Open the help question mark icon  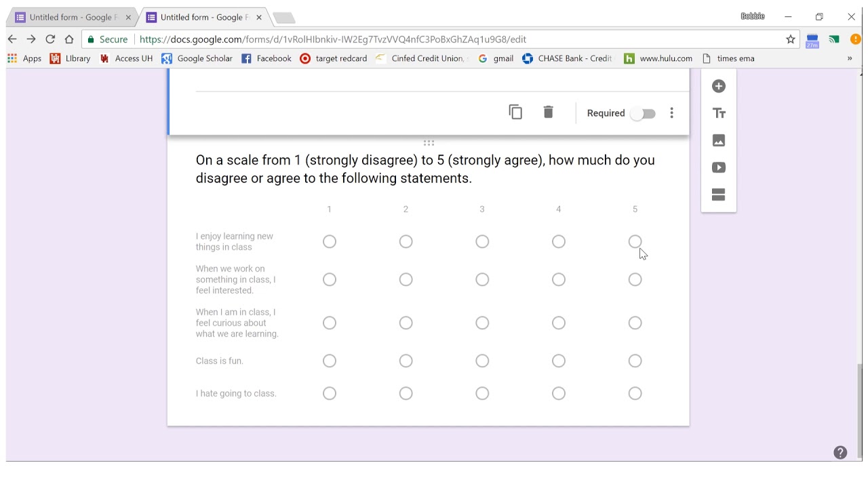840,453
